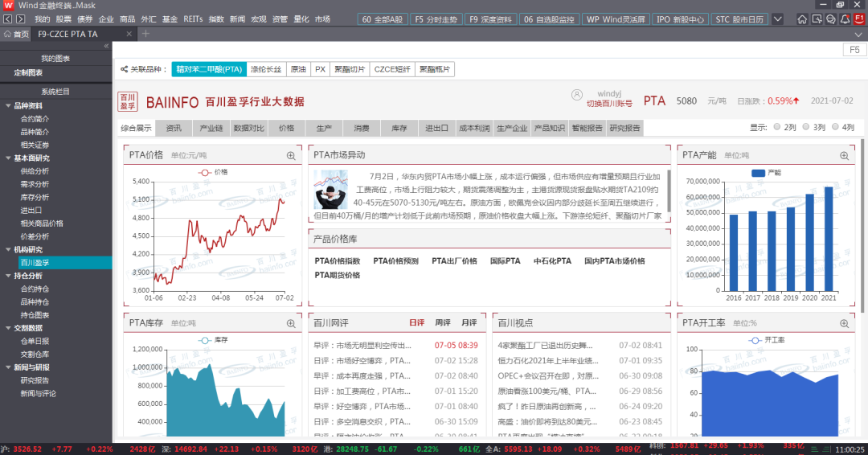Open the 早评 item dated 07-05 08:39
This screenshot has height=455, width=868.
[x=395, y=346]
